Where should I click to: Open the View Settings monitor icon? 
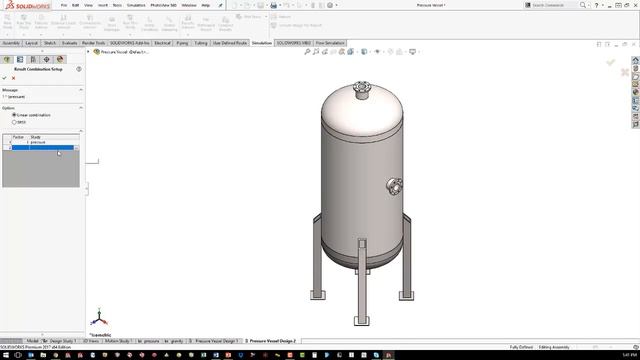(x=413, y=52)
